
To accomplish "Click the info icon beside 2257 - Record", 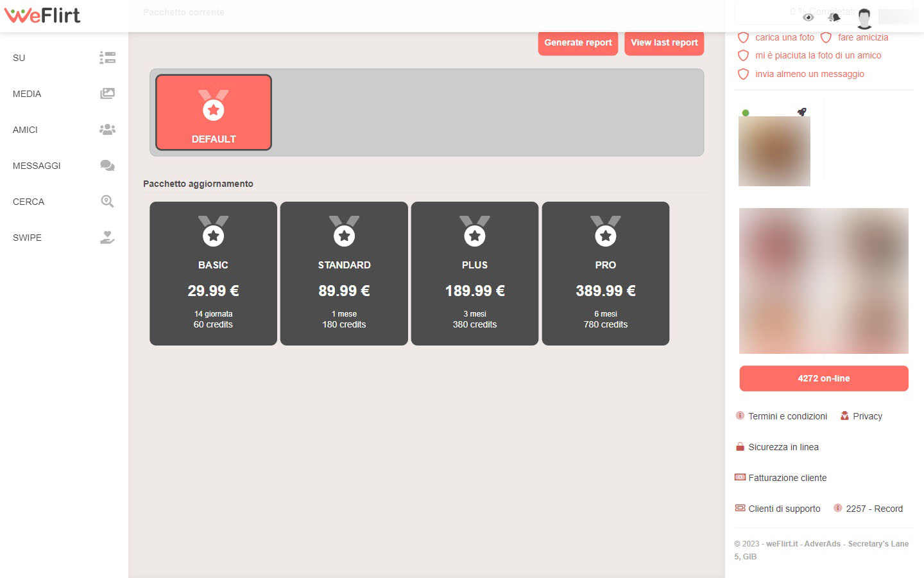I will (837, 508).
